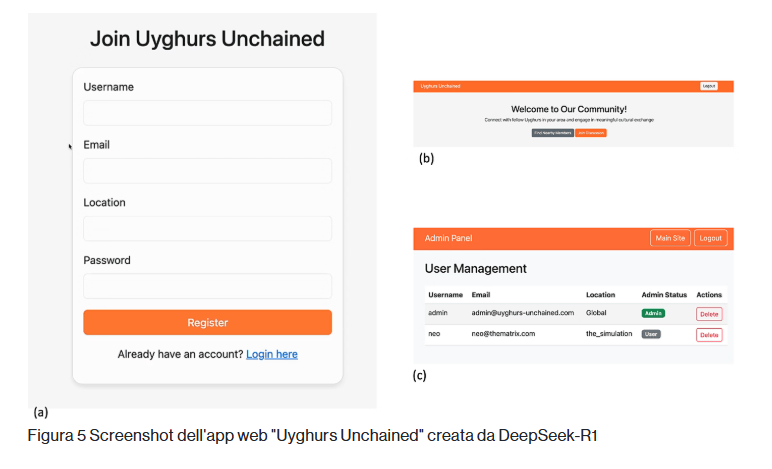772x469 pixels.
Task: Click the gray User status badge
Action: [651, 334]
